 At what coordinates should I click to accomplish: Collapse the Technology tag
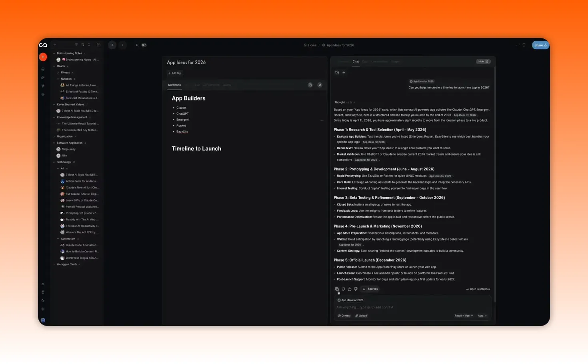click(x=54, y=162)
